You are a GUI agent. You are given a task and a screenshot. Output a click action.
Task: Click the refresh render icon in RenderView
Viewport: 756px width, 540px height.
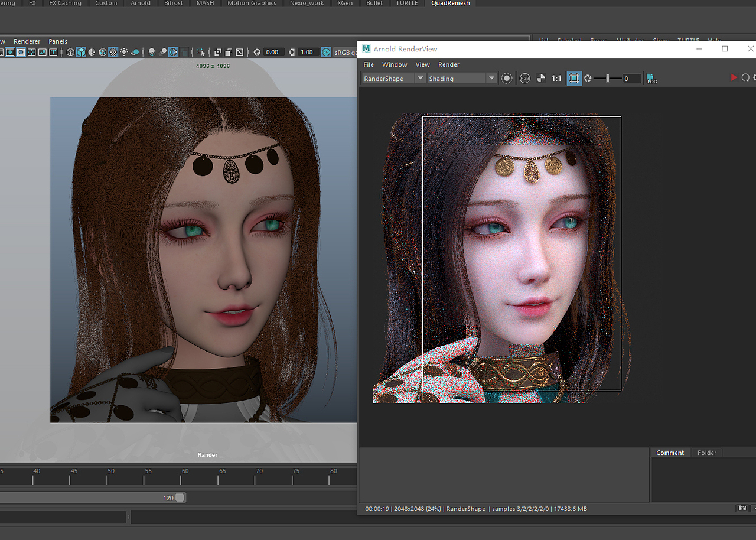click(x=745, y=78)
